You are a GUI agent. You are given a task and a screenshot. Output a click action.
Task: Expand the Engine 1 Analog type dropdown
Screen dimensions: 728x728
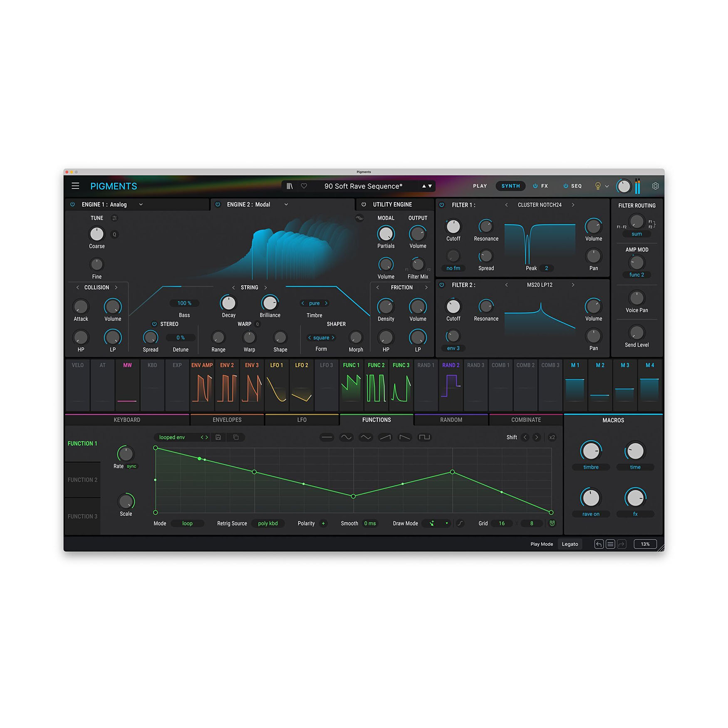141,204
